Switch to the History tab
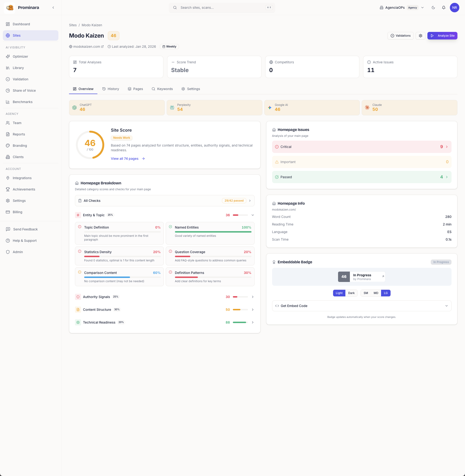Viewport: 465px width, 476px height. [111, 89]
